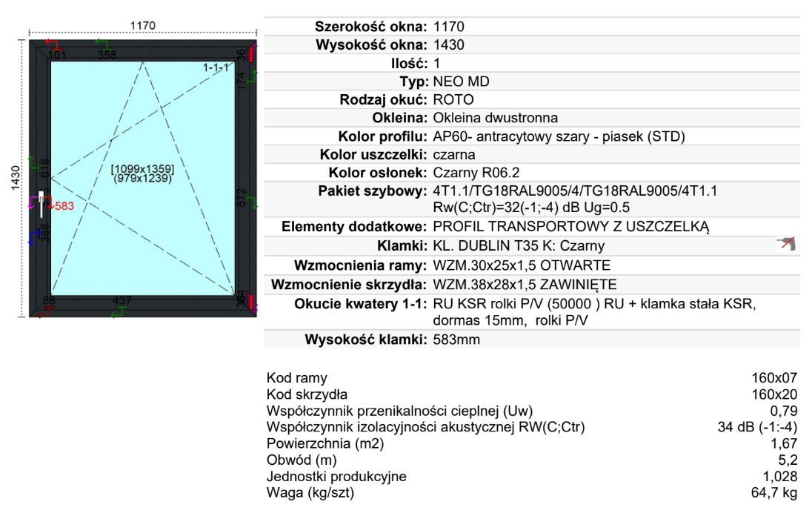The height and width of the screenshot is (516, 812).
Task: Select the 1-1-1 sash label in the glass
Action: click(216, 67)
